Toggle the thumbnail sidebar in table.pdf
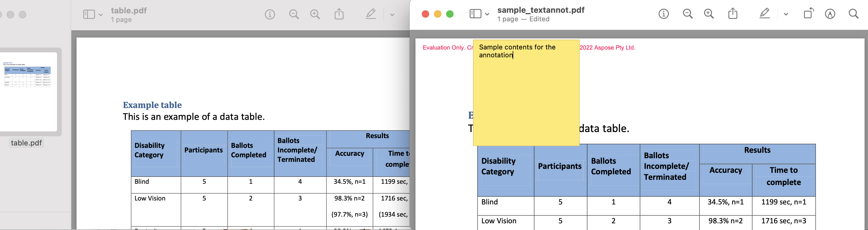Image resolution: width=868 pixels, height=230 pixels. pyautogui.click(x=89, y=14)
